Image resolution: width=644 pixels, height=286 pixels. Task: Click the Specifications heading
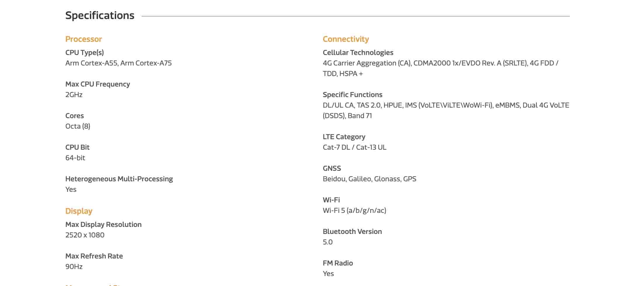[x=100, y=15]
